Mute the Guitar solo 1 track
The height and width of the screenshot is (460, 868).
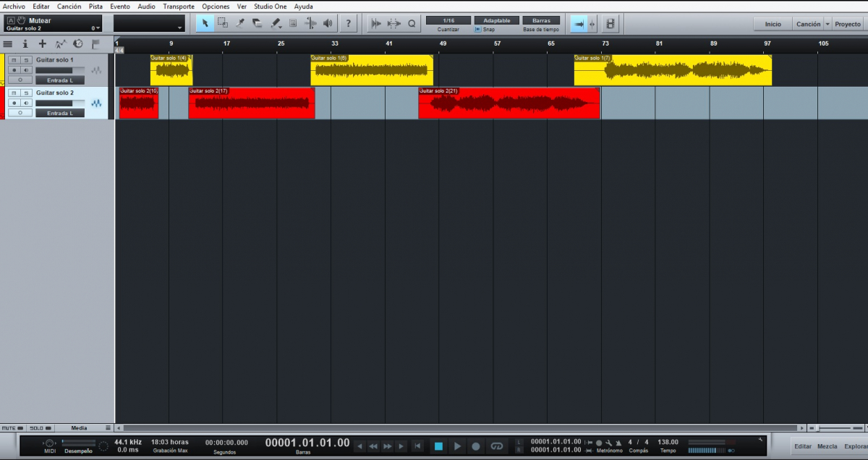pyautogui.click(x=14, y=60)
